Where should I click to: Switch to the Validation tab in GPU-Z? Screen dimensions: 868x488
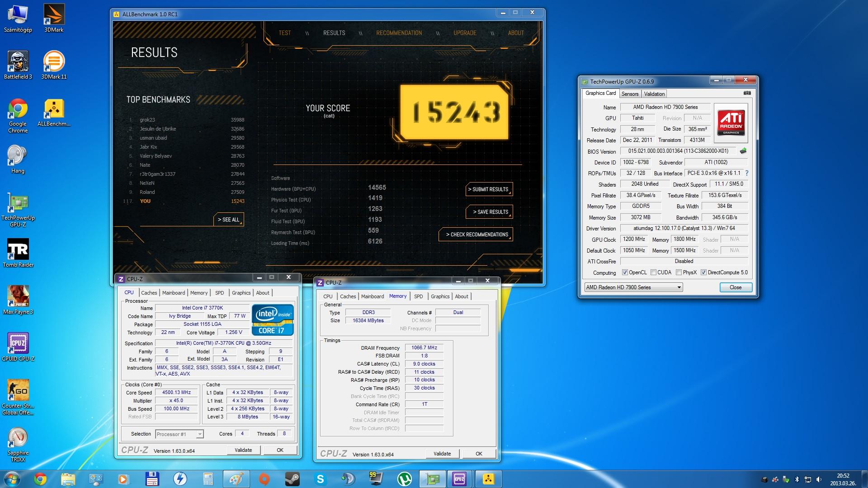tap(654, 94)
